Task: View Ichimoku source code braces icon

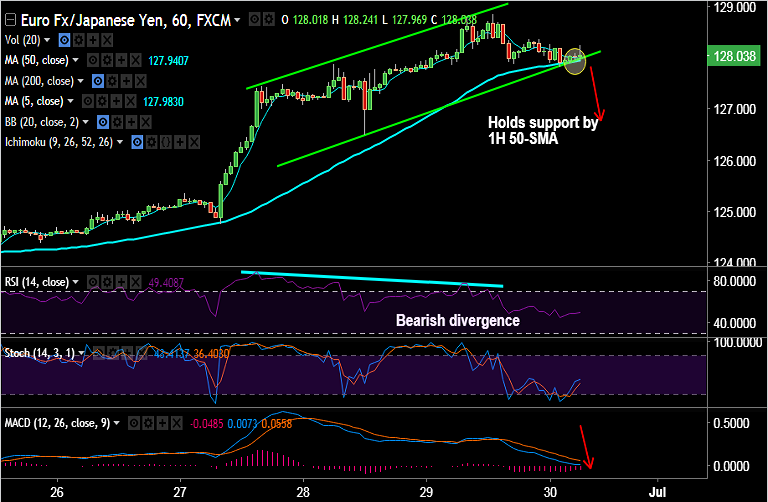Action: [166, 143]
